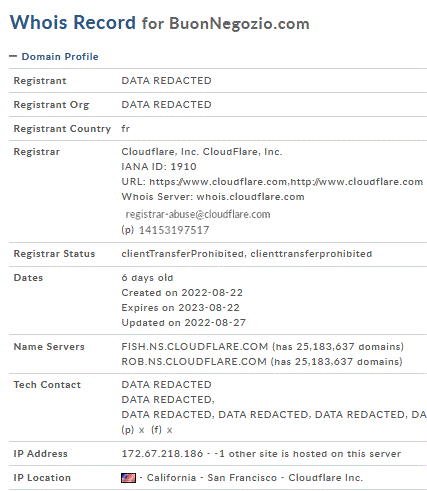Click the whois.cloudflare.com server text
This screenshot has height=491, width=427.
coord(251,197)
